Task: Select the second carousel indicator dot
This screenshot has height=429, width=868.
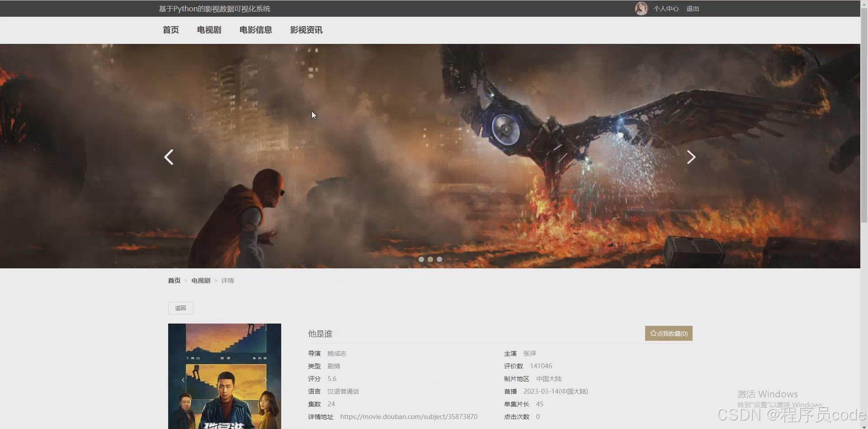Action: tap(430, 259)
